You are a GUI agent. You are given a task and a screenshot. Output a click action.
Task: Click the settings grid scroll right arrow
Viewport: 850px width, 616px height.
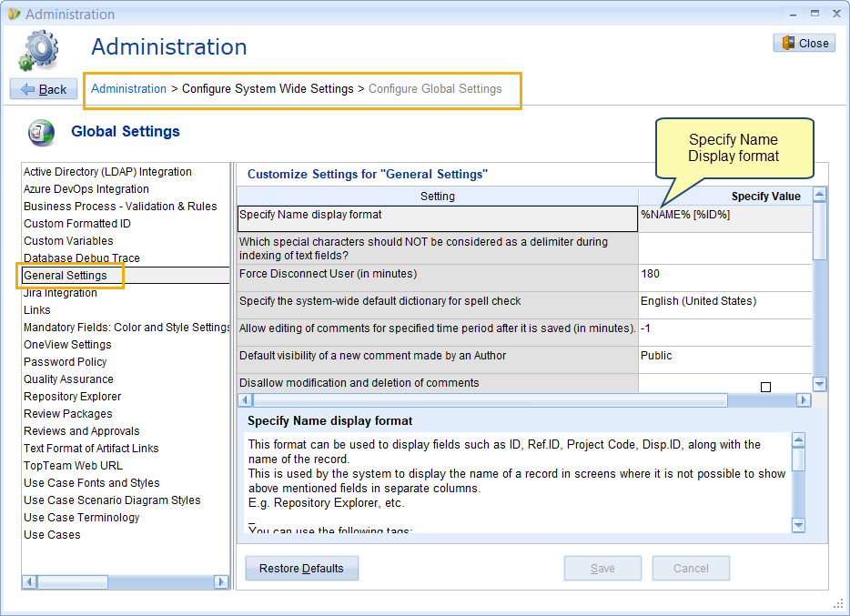pyautogui.click(x=804, y=399)
